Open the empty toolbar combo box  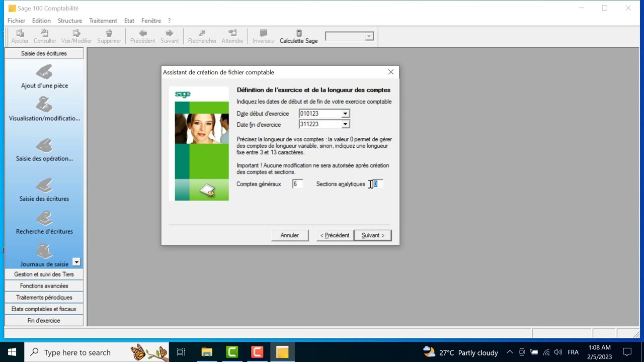click(x=350, y=36)
